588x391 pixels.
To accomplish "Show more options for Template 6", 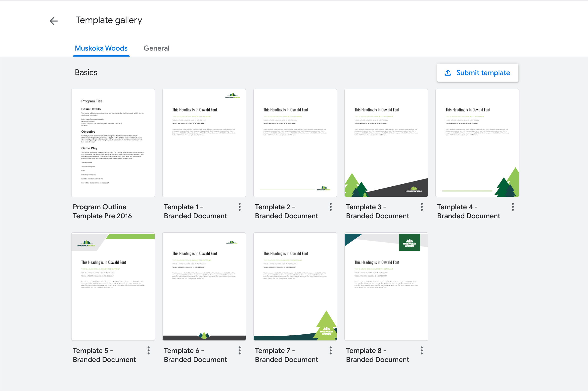I will pyautogui.click(x=239, y=350).
